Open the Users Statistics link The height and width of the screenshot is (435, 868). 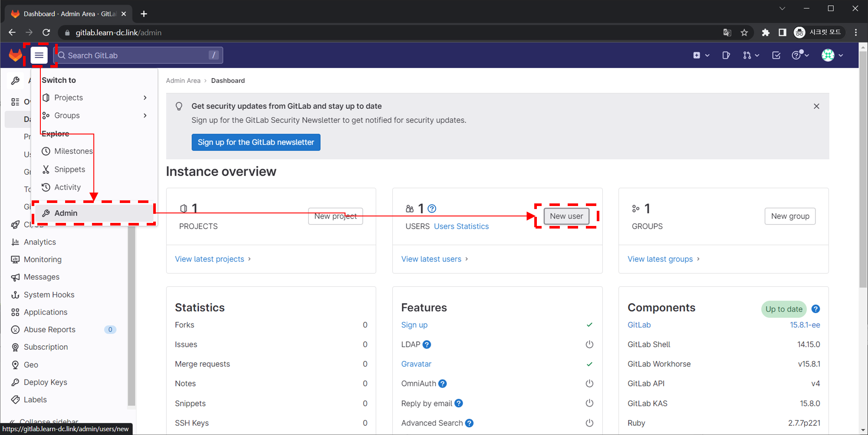point(461,226)
